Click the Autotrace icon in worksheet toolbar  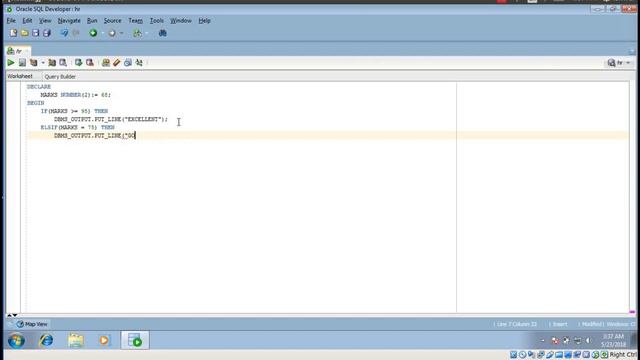click(52, 62)
